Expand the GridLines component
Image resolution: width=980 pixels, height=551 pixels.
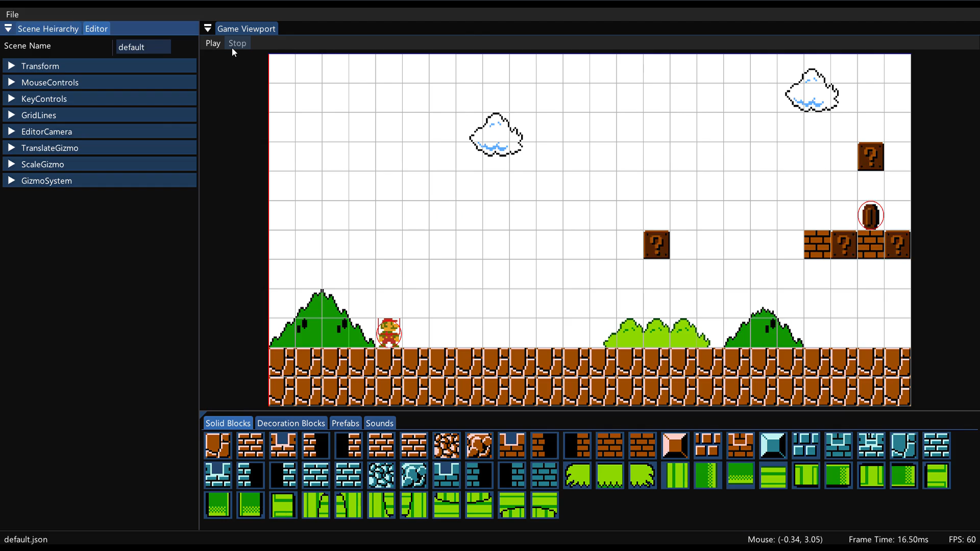click(11, 115)
